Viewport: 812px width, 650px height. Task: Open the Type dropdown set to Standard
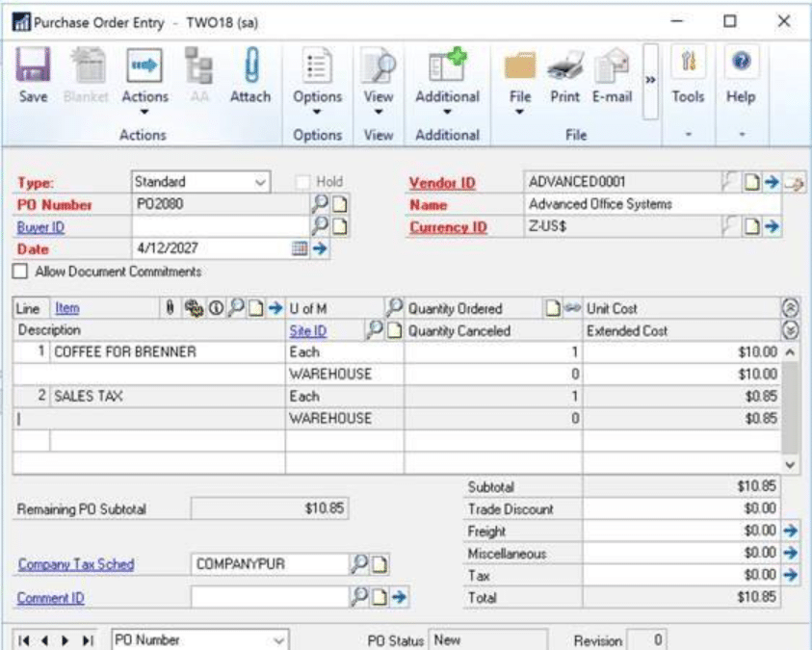[201, 181]
